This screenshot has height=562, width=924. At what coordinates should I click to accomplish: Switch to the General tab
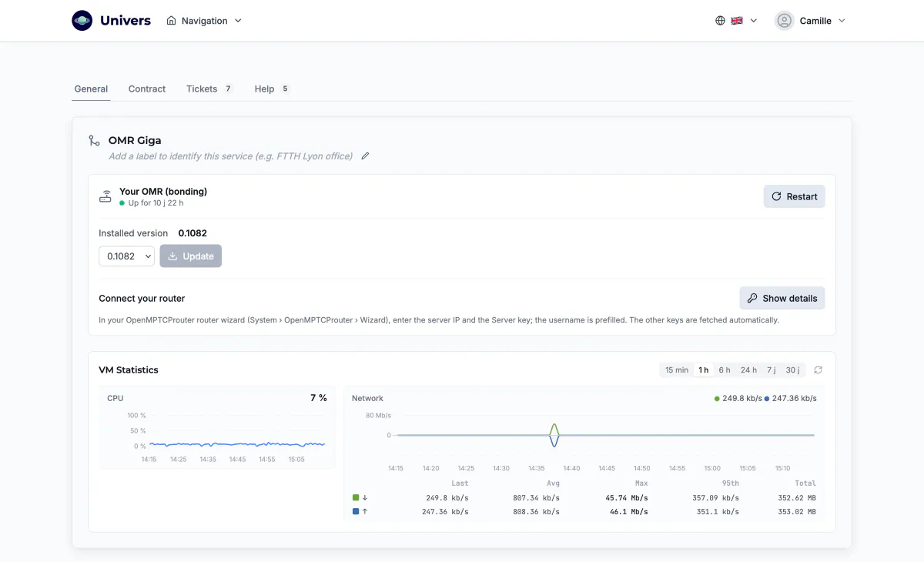click(x=91, y=89)
